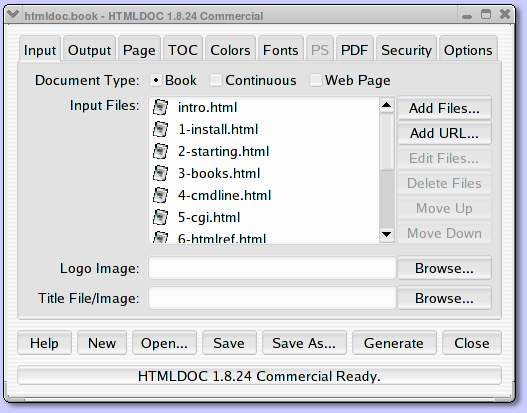The image size is (527, 413).
Task: Click the file icon beside 4-cmdline.html
Action: 160,195
